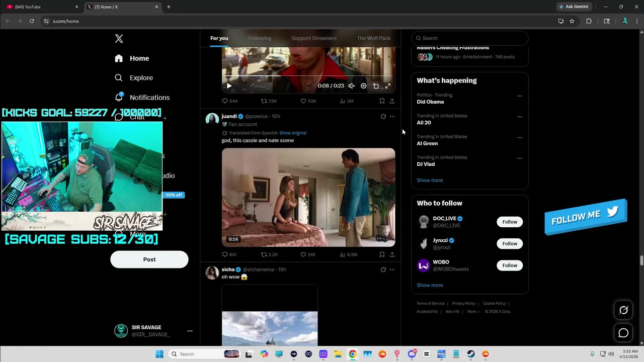Reload the page
644x362 pixels.
[x=32, y=21]
